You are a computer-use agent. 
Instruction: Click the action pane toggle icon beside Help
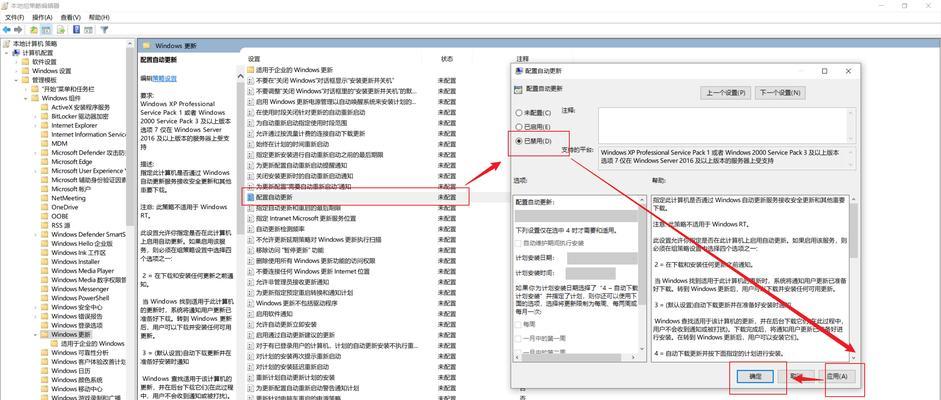coord(89,29)
